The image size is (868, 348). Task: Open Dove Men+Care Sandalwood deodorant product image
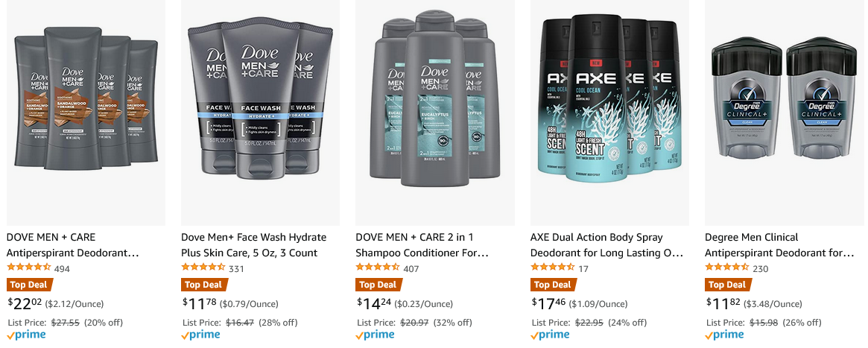[86, 113]
